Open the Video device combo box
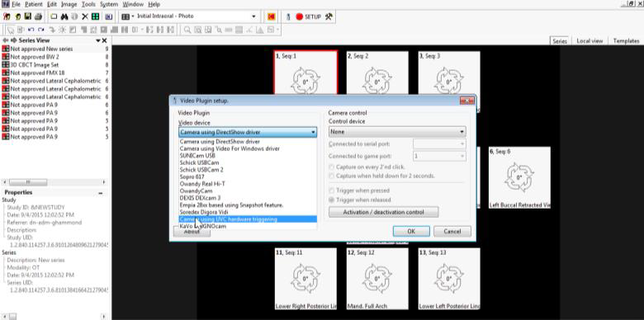 [248, 132]
